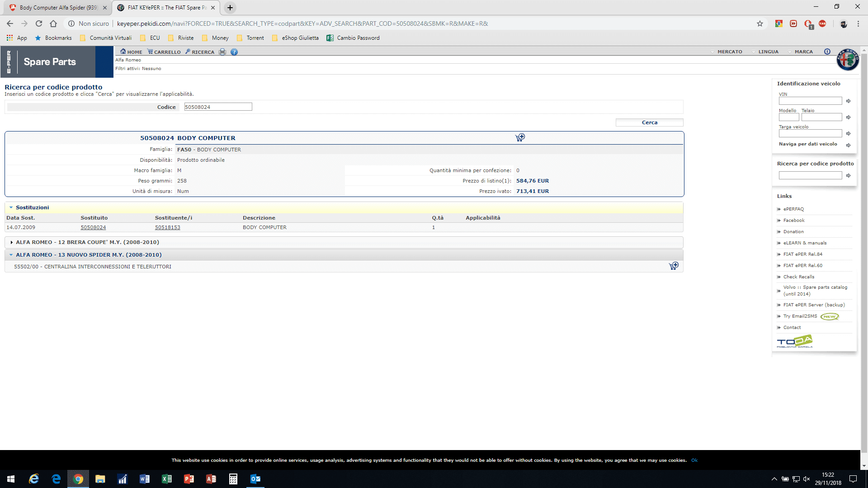Reload the page
Viewport: 868px width, 488px height.
click(39, 23)
